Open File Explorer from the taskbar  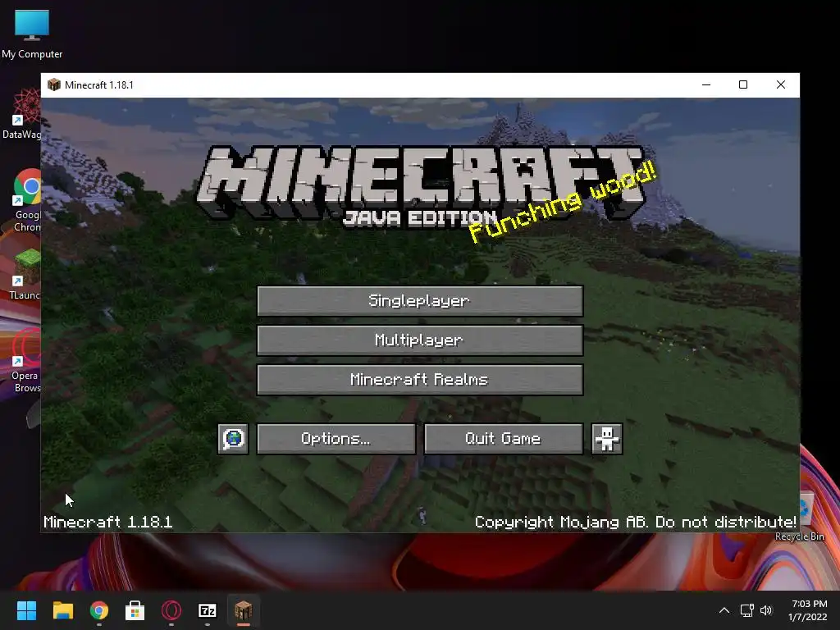tap(62, 610)
